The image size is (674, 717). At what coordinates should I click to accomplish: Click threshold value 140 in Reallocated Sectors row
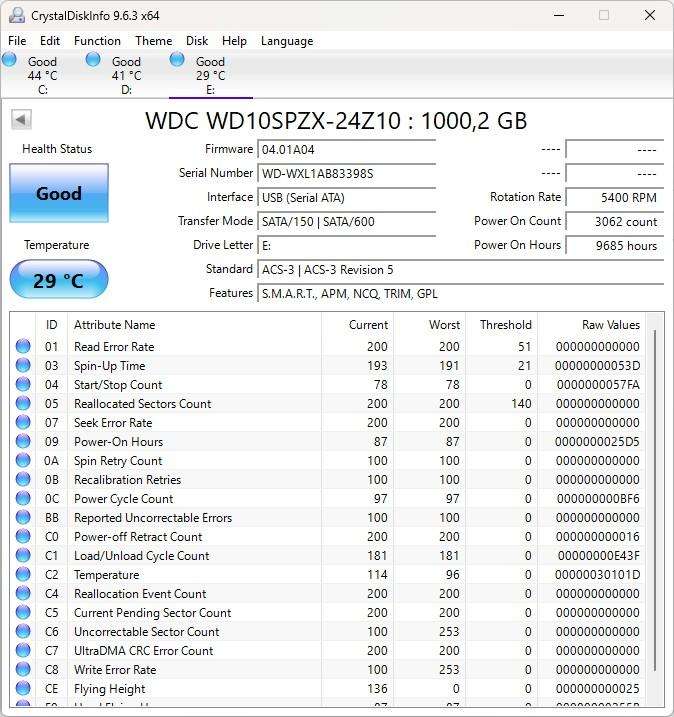coord(521,404)
